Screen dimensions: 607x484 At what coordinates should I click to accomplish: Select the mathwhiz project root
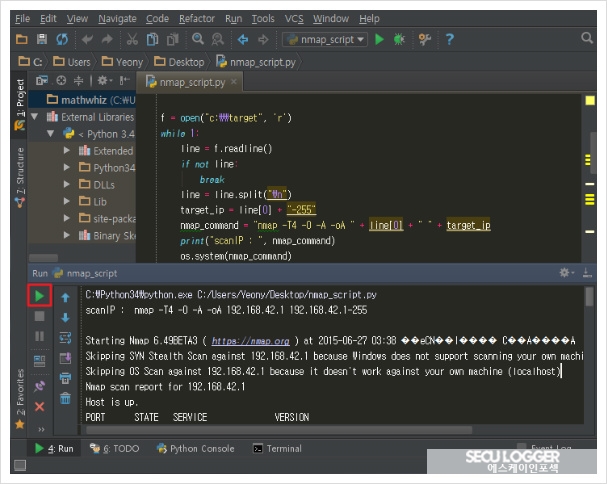[82, 100]
